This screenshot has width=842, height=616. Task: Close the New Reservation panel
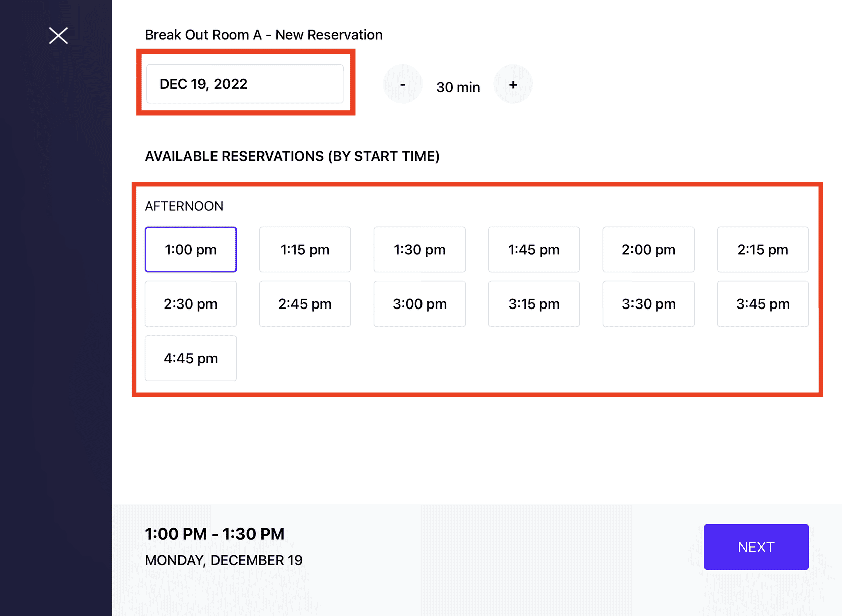point(58,36)
